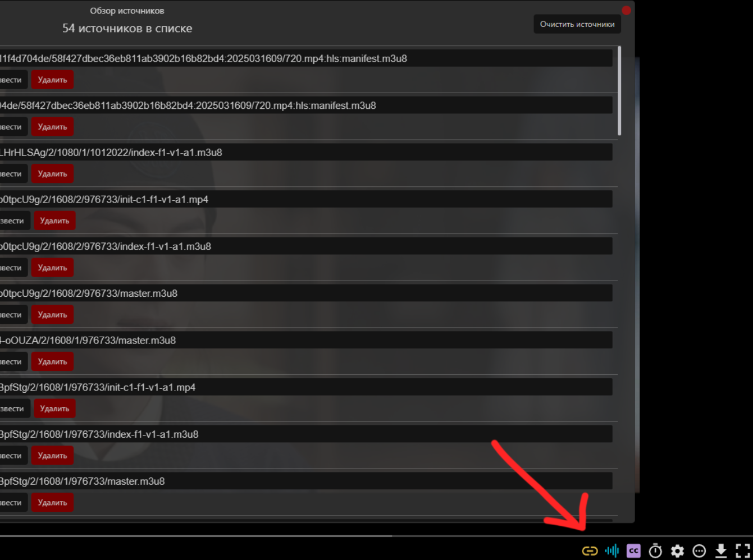Open the more options ellipsis icon
This screenshot has height=560, width=753.
click(x=699, y=551)
